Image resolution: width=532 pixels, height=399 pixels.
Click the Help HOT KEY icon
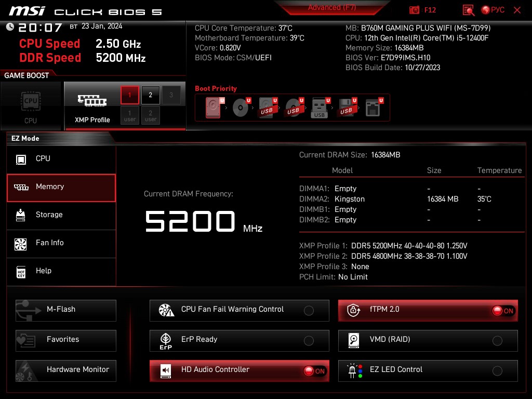21,272
